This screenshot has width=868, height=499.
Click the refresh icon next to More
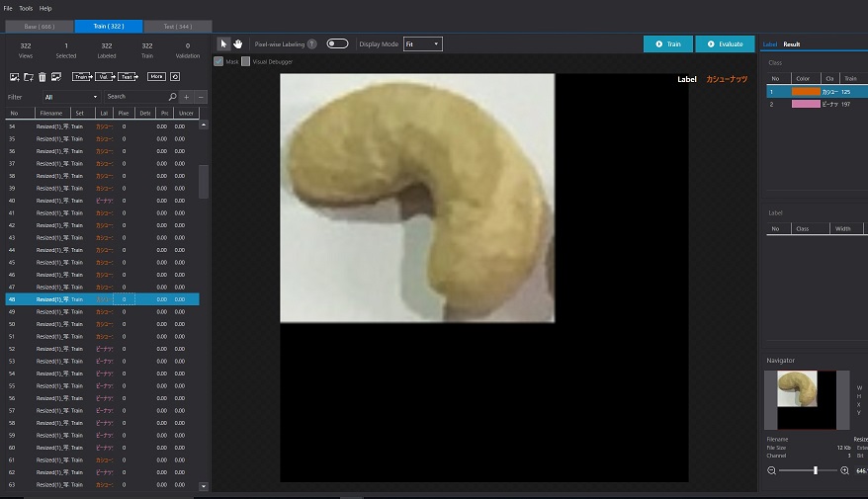[175, 77]
